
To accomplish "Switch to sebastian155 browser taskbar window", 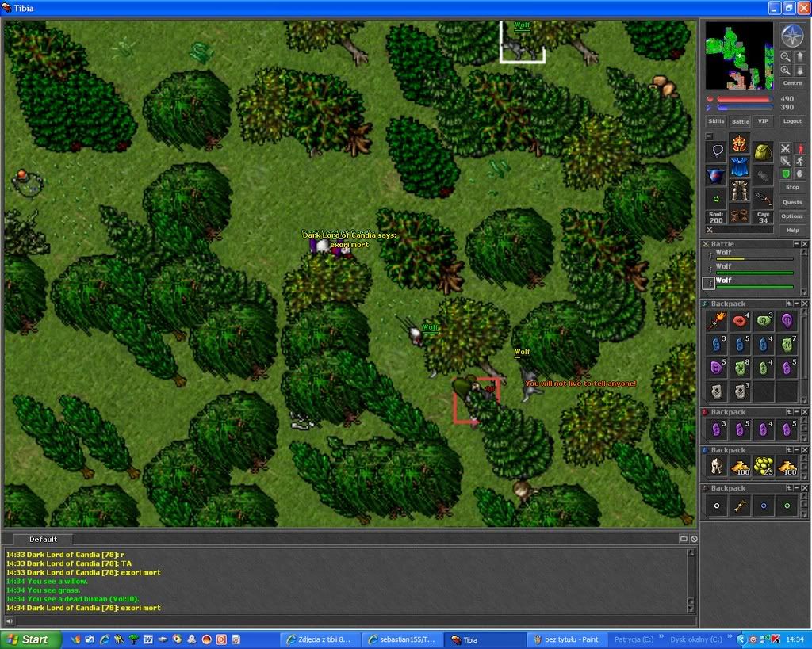I will [x=401, y=639].
